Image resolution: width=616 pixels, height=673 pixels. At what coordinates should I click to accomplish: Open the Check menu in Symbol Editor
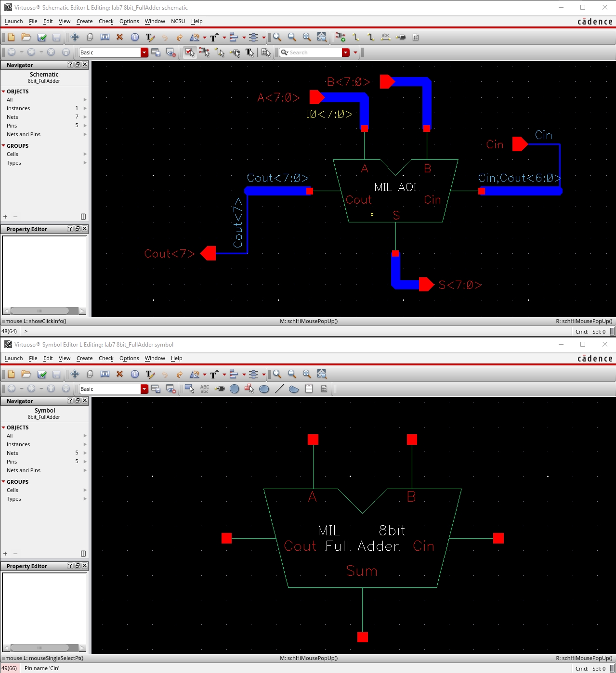coord(106,358)
